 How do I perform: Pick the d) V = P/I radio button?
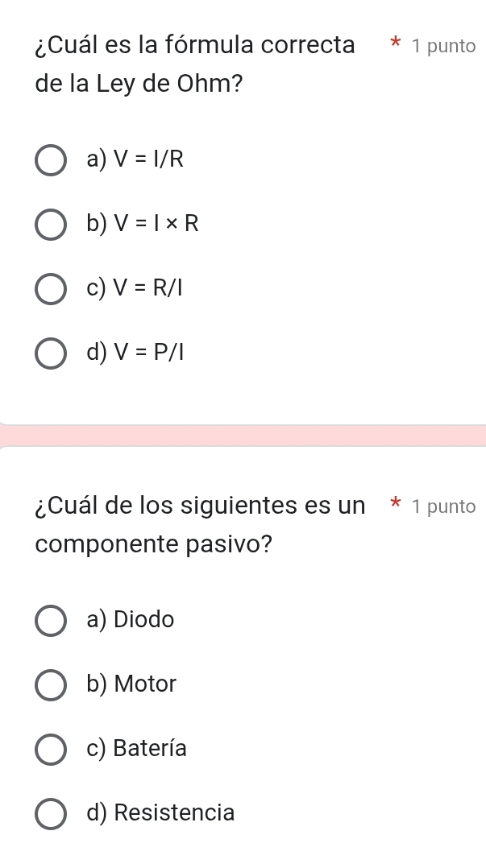click(51, 353)
